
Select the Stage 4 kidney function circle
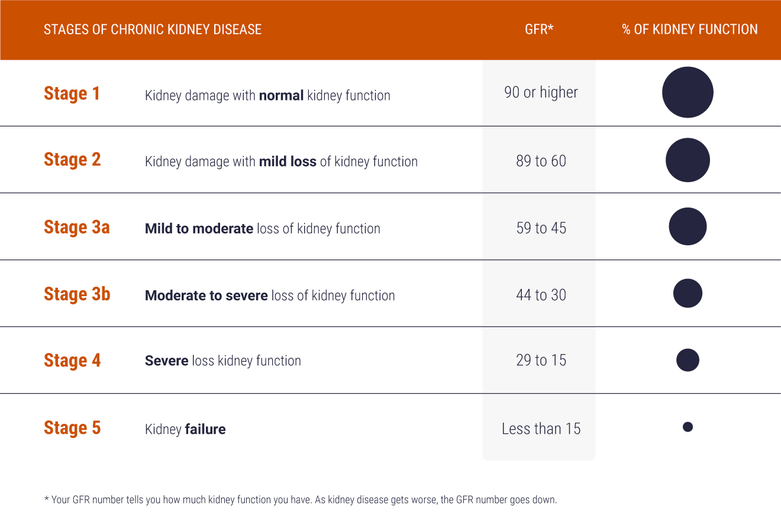(x=688, y=360)
